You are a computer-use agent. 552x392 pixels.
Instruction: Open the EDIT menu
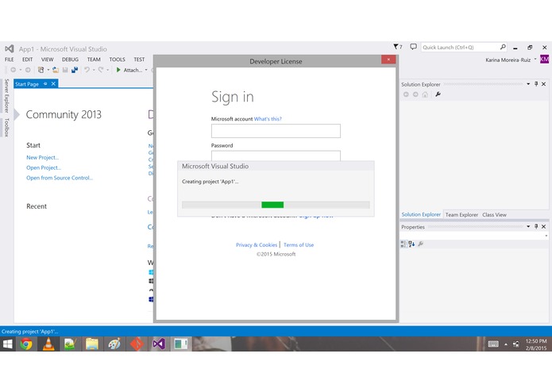point(27,60)
